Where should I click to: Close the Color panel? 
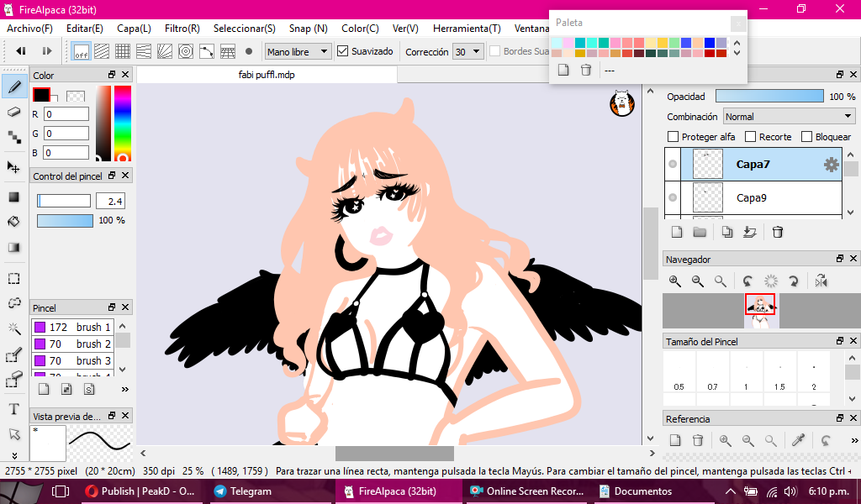125,75
